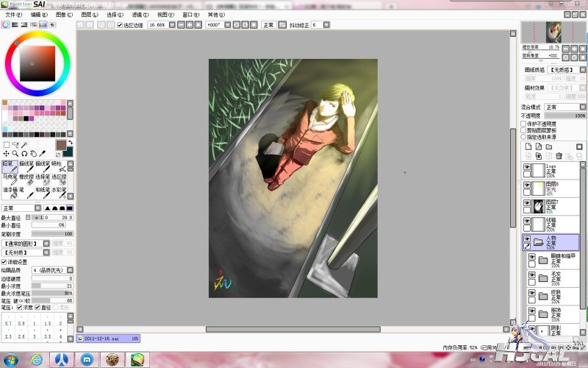Screen dimensions: 588x368
Task: Open the 文件 File menu
Action: coord(13,15)
